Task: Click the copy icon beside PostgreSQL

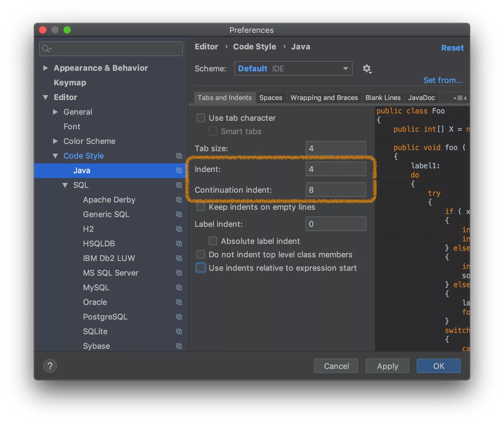Action: coord(179,317)
